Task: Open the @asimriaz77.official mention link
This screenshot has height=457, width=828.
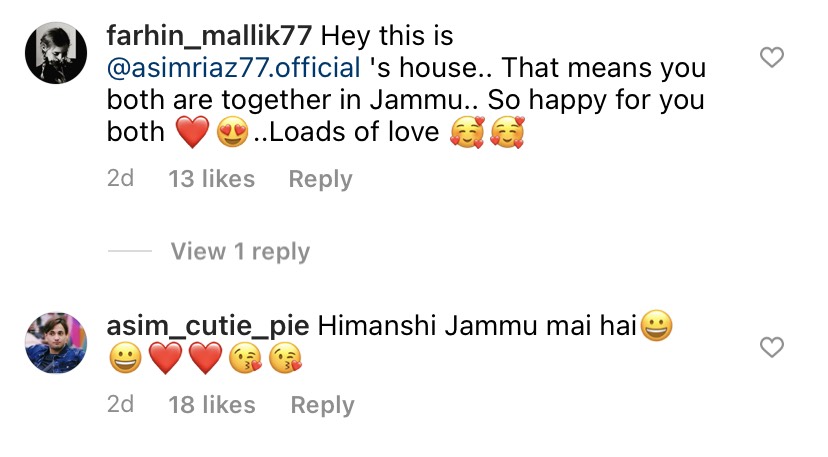Action: point(234,68)
